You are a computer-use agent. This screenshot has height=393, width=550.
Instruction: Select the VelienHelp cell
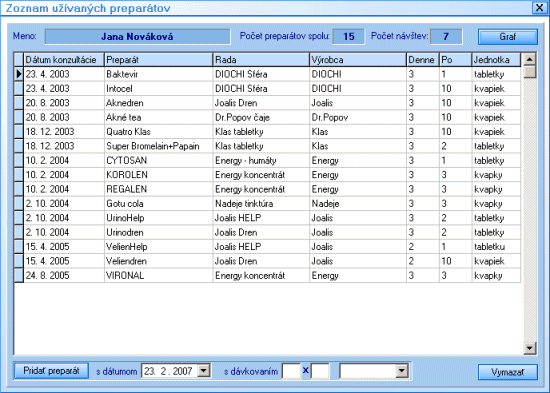[x=159, y=247]
